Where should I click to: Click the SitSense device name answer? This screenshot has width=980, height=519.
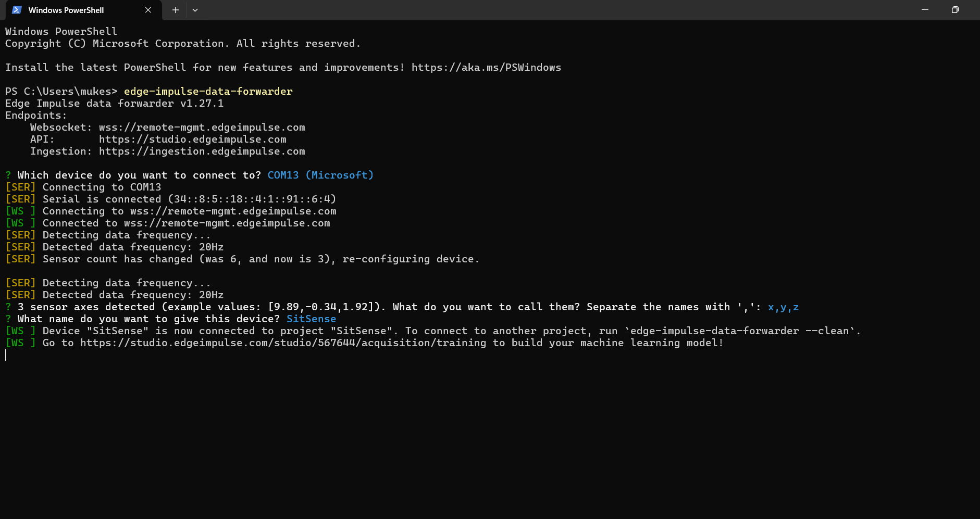pos(311,319)
